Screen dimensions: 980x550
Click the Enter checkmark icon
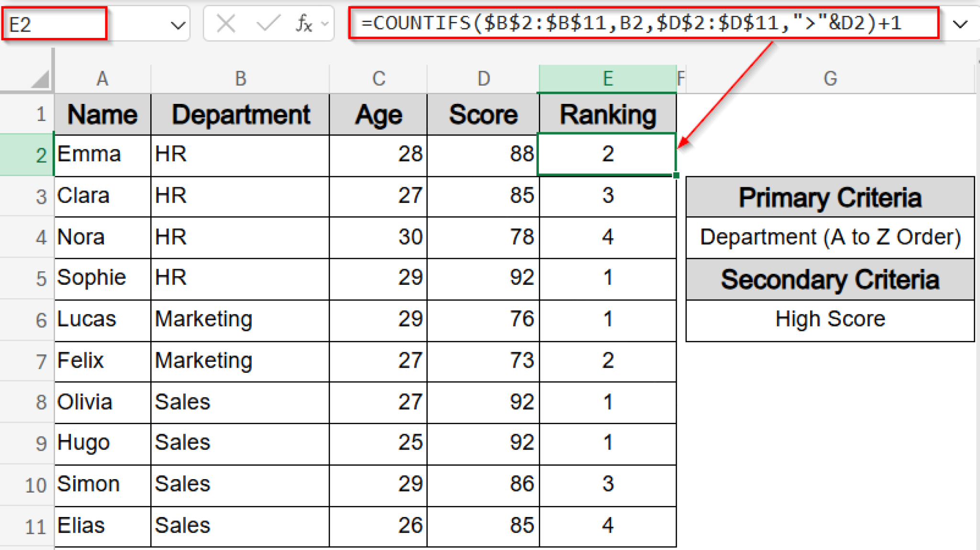point(269,23)
